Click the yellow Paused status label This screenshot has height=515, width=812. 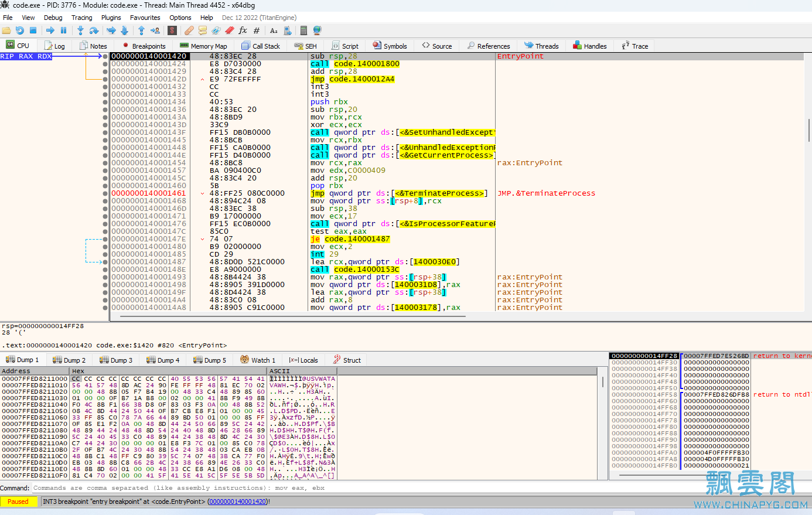(x=18, y=502)
